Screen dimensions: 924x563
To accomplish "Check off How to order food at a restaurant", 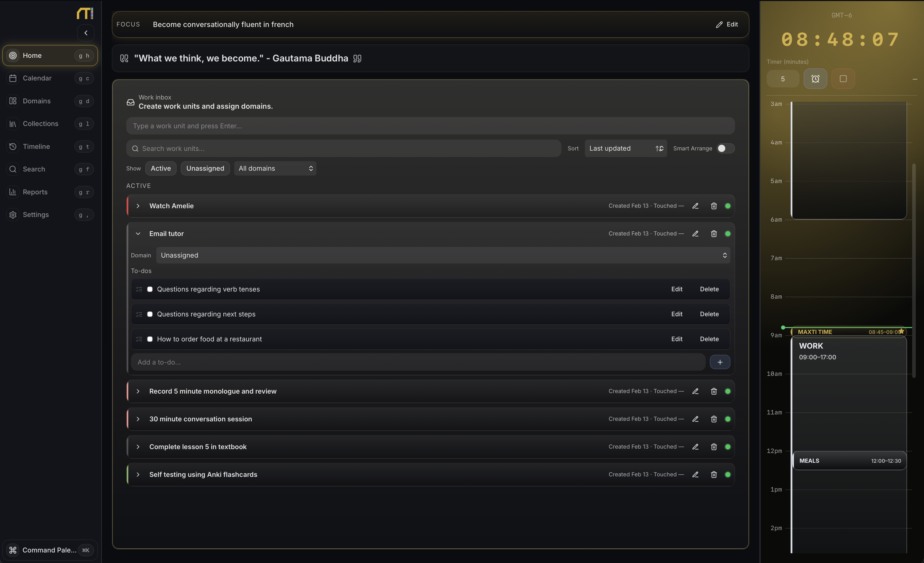I will (x=150, y=339).
